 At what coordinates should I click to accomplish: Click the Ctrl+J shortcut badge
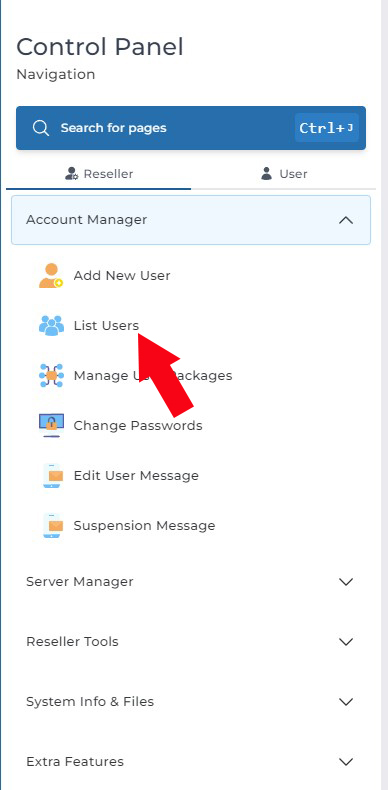(x=327, y=127)
